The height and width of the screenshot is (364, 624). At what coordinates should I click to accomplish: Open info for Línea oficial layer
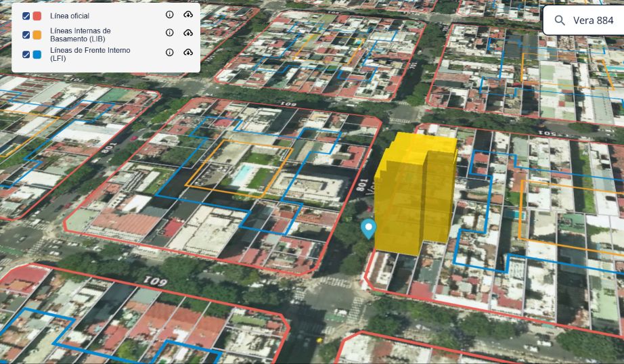tap(169, 15)
